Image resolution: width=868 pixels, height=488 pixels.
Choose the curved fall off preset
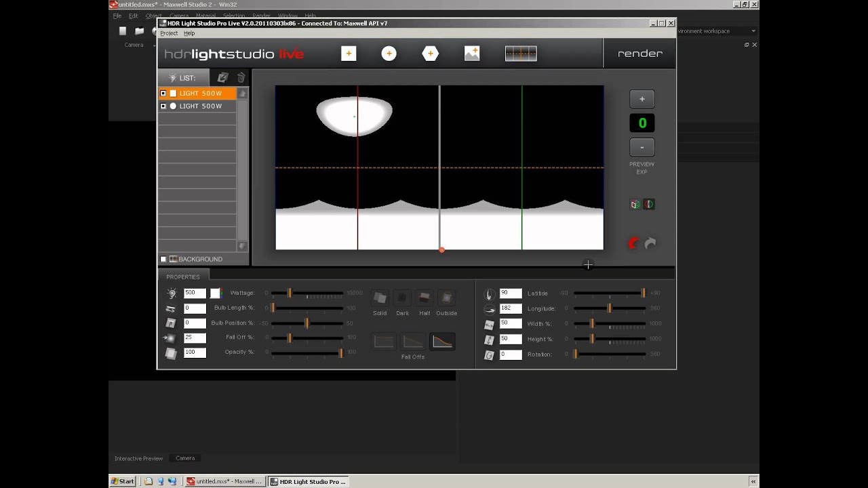pos(442,342)
